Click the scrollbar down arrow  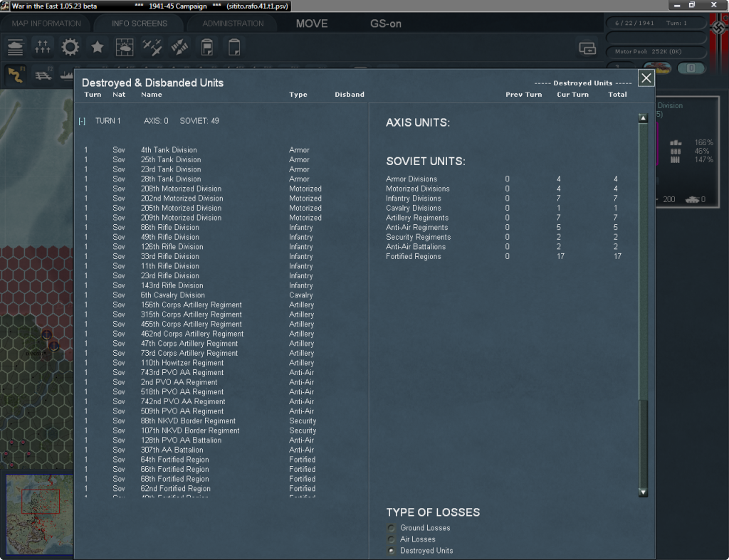click(x=643, y=492)
